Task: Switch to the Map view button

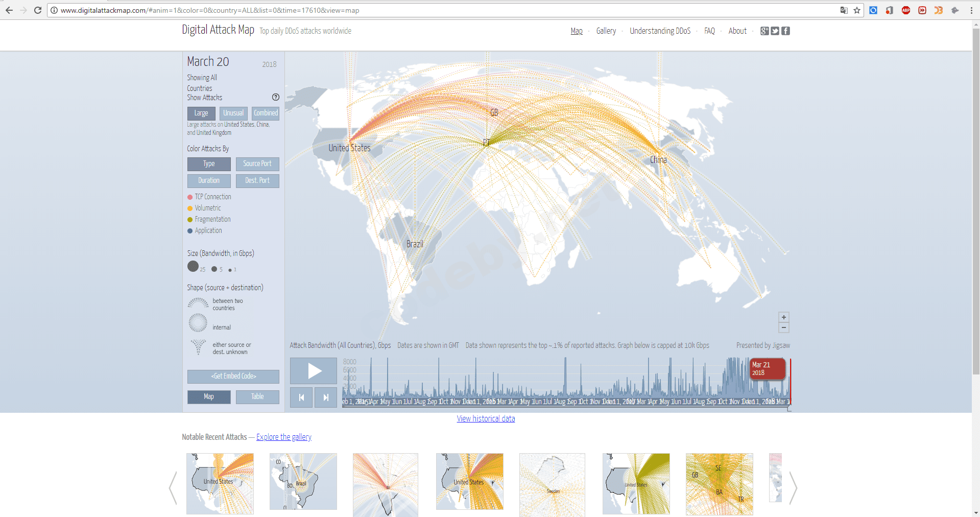Action: tap(209, 397)
